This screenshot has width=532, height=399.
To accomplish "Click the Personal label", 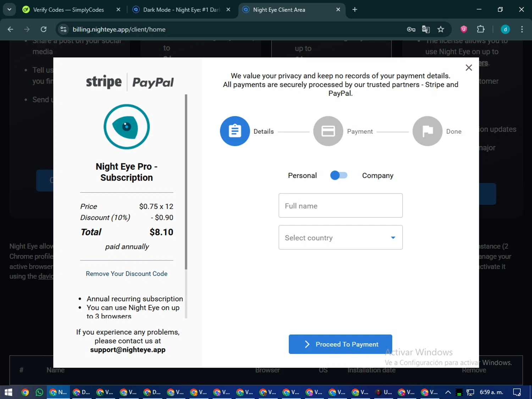I will point(302,176).
